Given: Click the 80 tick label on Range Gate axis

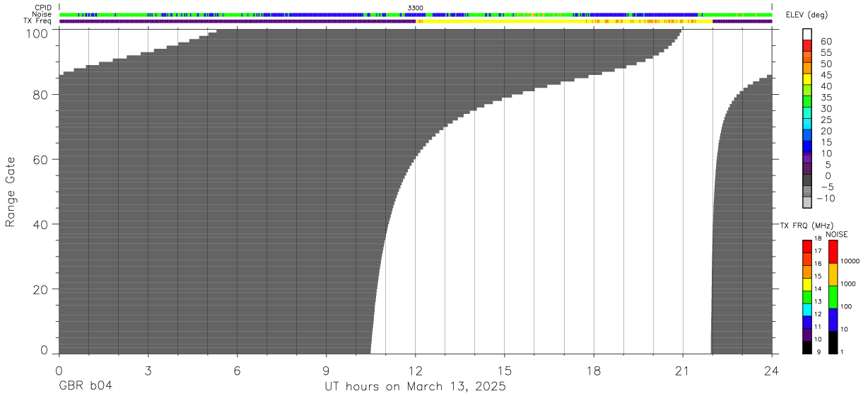Looking at the screenshot, I should [x=42, y=95].
